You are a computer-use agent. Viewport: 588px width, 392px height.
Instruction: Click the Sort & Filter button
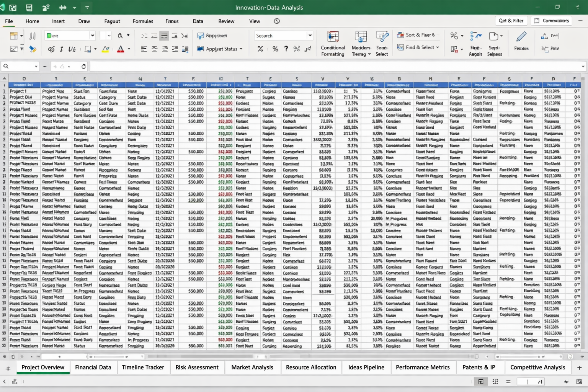click(416, 35)
